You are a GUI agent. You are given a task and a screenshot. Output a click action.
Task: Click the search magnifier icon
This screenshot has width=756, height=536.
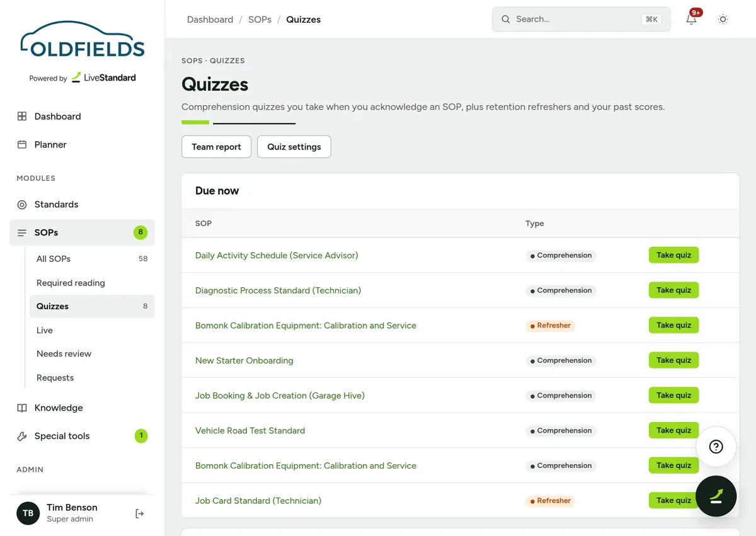(506, 20)
